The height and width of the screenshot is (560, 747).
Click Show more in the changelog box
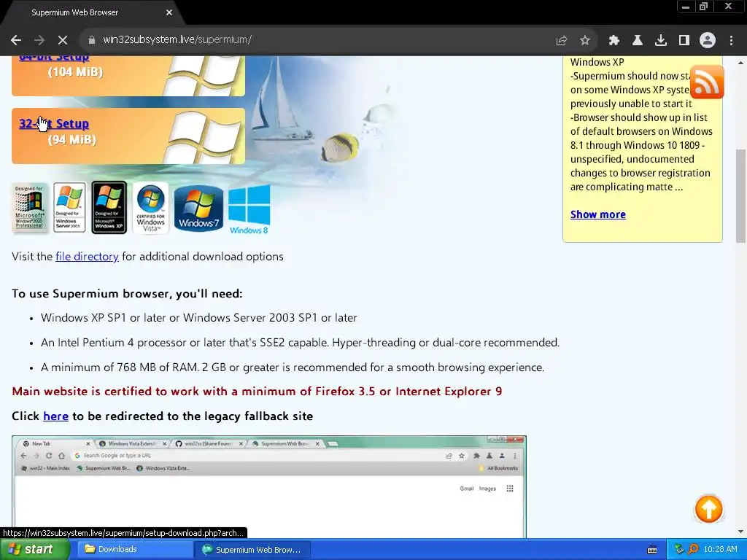pos(598,215)
